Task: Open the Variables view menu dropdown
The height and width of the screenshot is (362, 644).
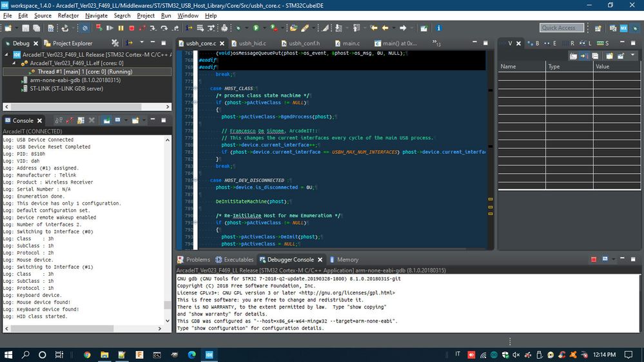Action: click(632, 55)
